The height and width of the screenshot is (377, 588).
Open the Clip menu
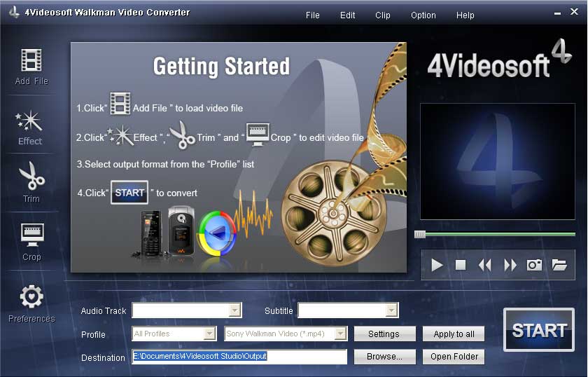[383, 15]
